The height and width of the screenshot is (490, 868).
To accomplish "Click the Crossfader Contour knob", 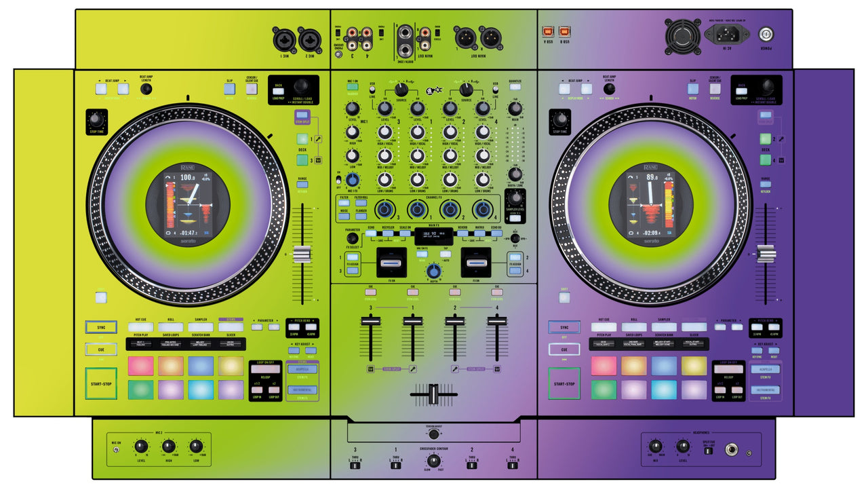I will 433,461.
